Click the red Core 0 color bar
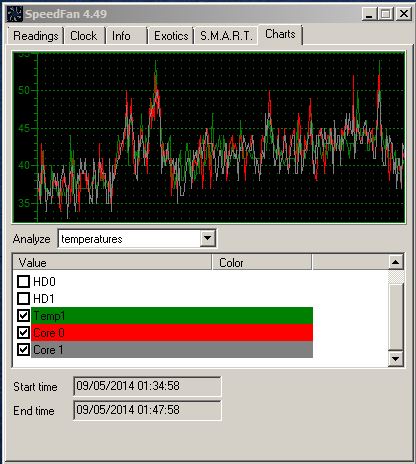This screenshot has width=416, height=464. [172, 333]
